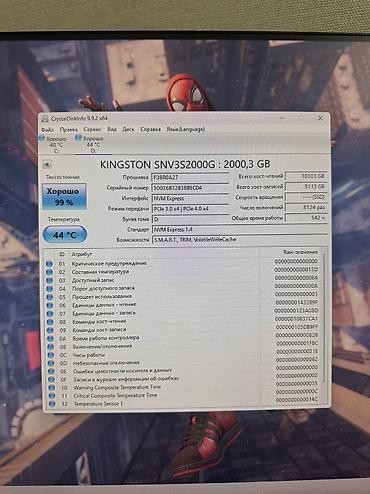Open the Справка menu
This screenshot has width=370, height=494.
click(x=150, y=129)
